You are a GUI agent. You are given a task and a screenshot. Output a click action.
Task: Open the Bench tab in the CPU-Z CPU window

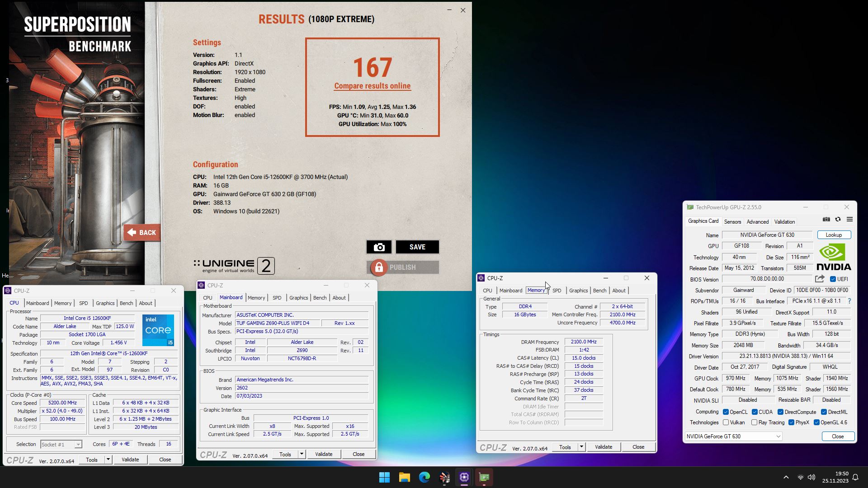click(x=126, y=303)
